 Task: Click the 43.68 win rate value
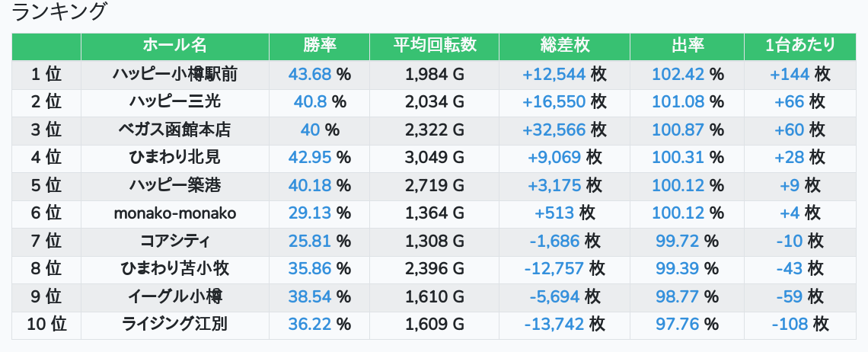(x=310, y=74)
